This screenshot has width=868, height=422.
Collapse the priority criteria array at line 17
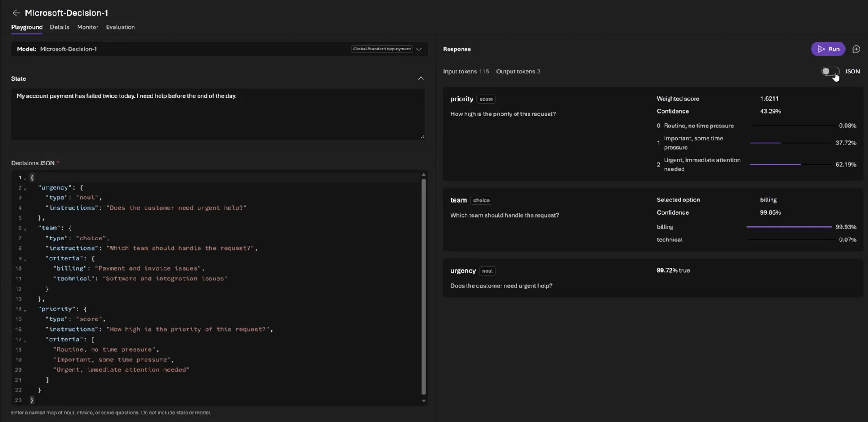(x=25, y=340)
